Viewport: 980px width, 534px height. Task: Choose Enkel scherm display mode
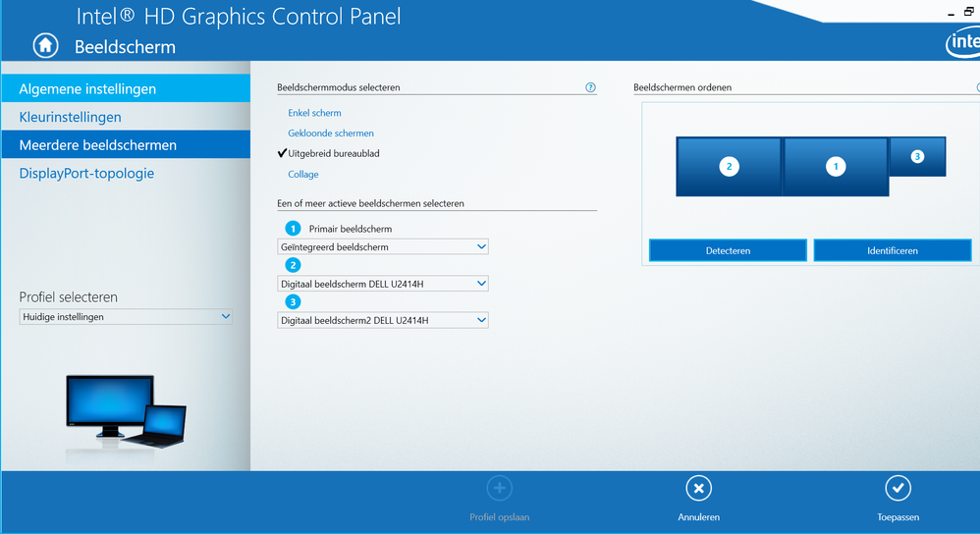314,113
